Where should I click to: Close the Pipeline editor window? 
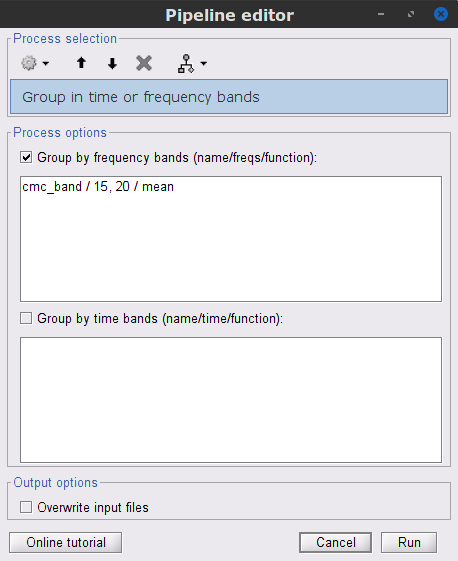point(440,14)
